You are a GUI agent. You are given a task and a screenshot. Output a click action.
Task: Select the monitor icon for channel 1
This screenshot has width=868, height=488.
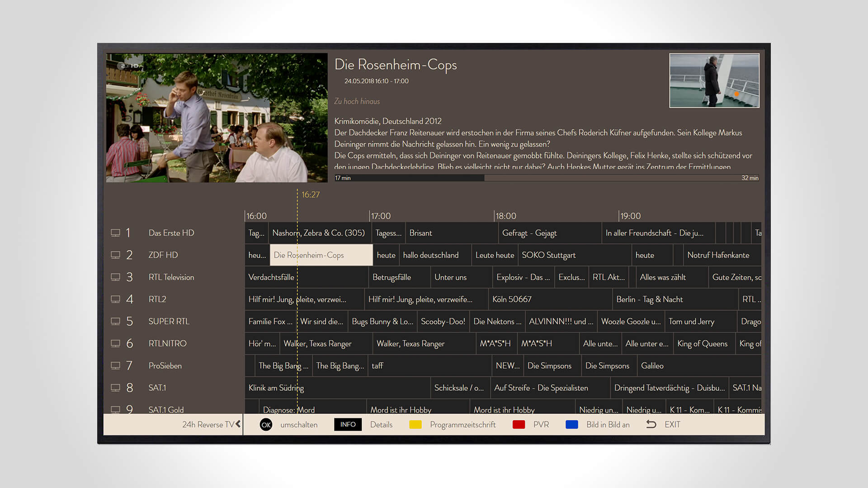pyautogui.click(x=116, y=232)
